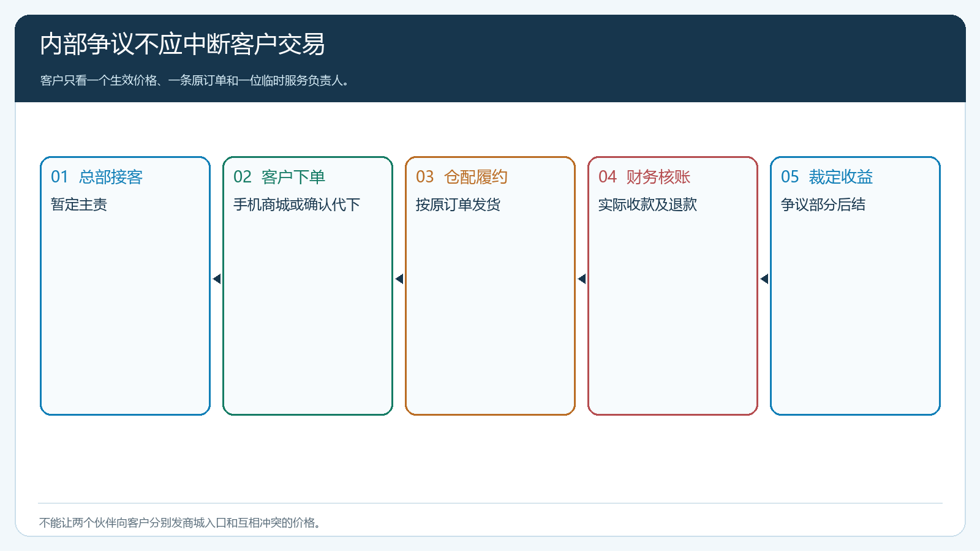
Task: Click the text 争议部分后结
Action: 823,204
